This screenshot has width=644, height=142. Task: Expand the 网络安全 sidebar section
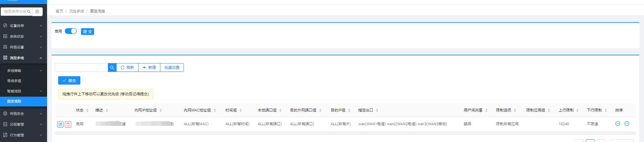(x=24, y=113)
